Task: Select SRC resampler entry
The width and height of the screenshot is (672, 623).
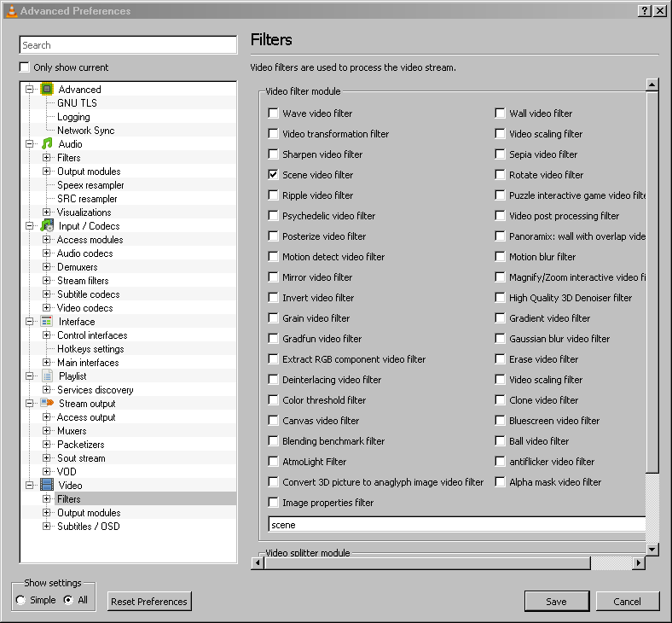Action: click(87, 199)
